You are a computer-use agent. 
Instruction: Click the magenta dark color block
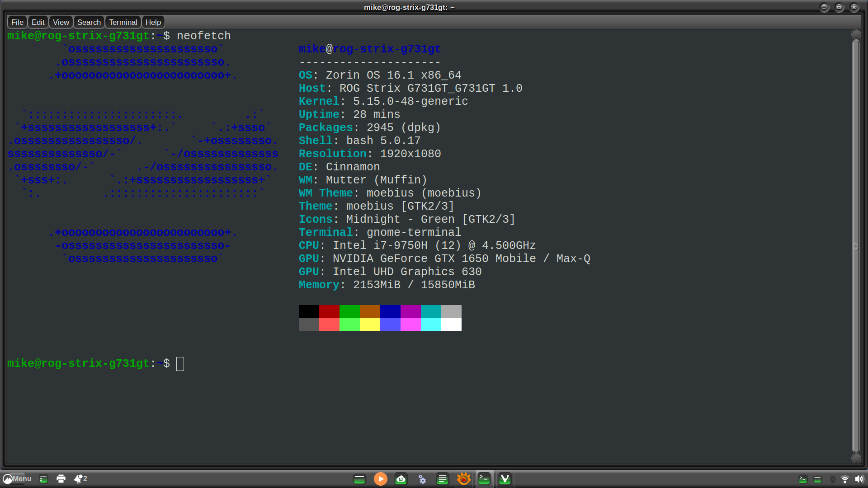point(410,311)
